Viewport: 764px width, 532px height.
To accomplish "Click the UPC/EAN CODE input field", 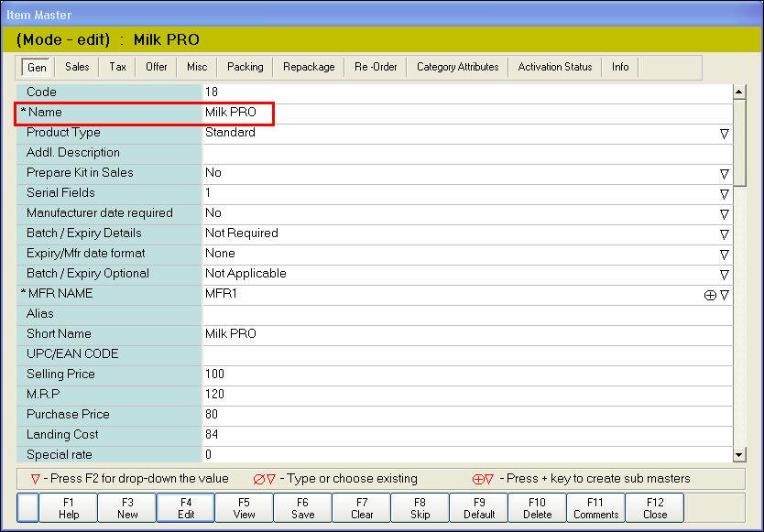I will coord(468,354).
